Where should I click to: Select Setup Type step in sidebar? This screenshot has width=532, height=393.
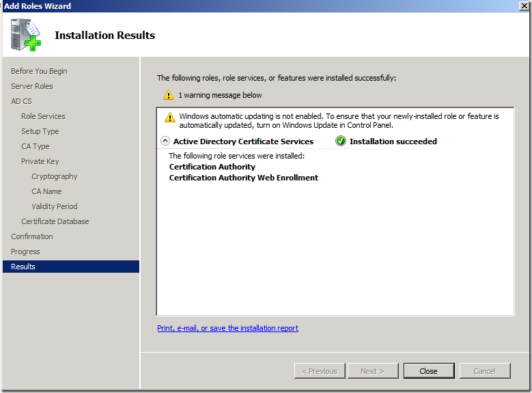click(x=40, y=131)
